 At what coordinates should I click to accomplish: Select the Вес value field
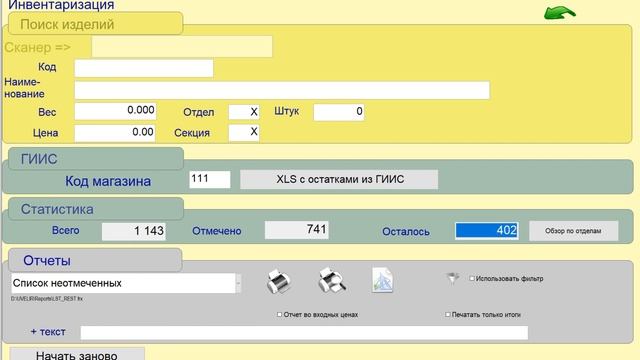point(115,111)
